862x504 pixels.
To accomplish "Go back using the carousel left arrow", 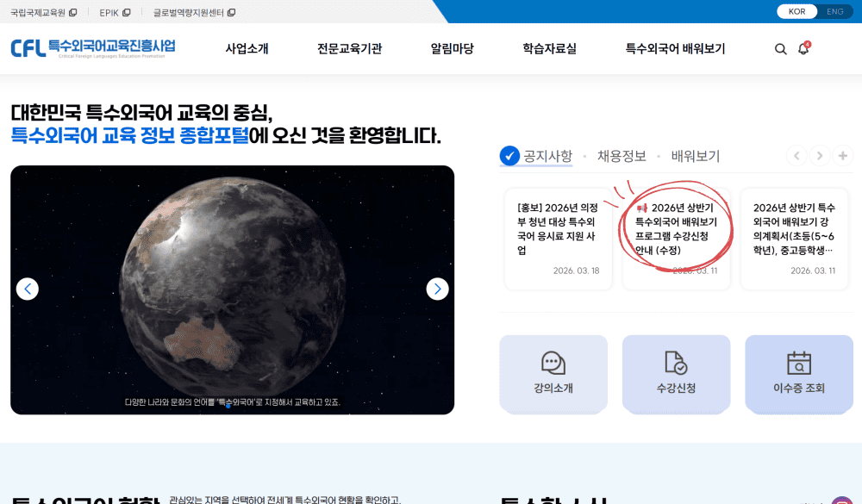I will (x=27, y=289).
